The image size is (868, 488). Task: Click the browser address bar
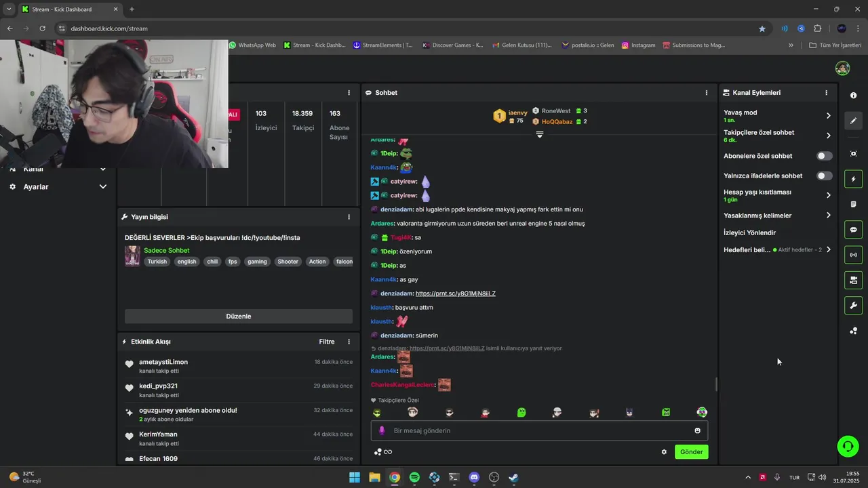point(407,28)
